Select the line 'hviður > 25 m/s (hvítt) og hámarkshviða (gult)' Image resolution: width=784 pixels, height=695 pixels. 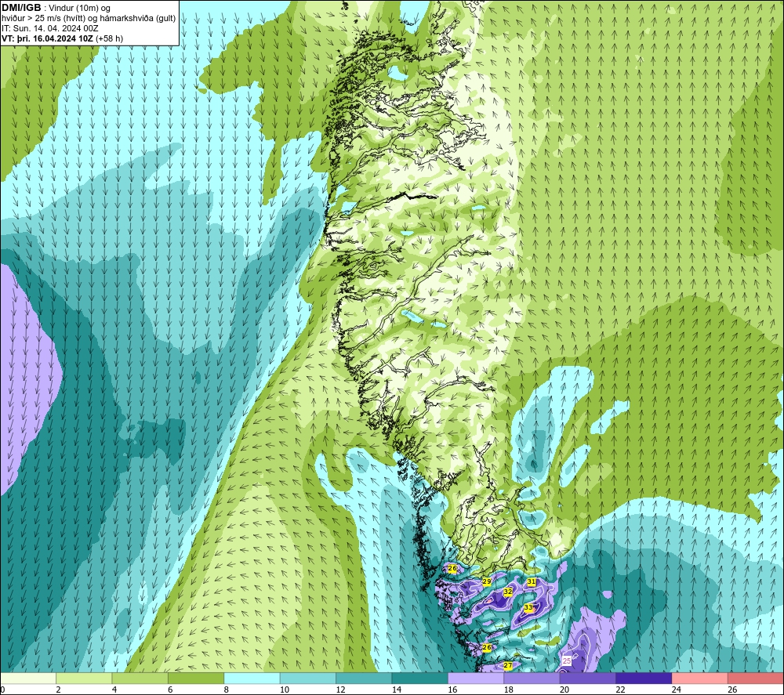pos(89,18)
